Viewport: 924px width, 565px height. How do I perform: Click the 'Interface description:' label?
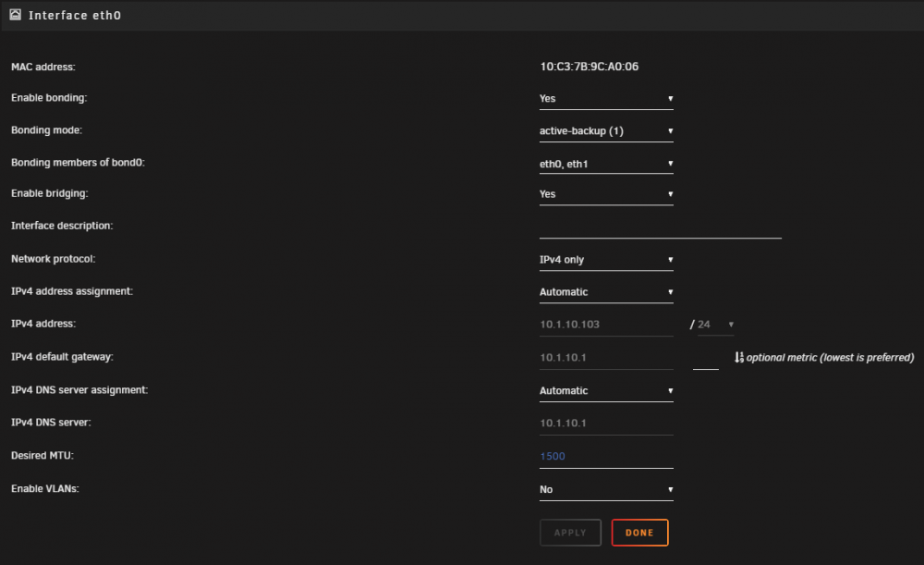click(62, 226)
